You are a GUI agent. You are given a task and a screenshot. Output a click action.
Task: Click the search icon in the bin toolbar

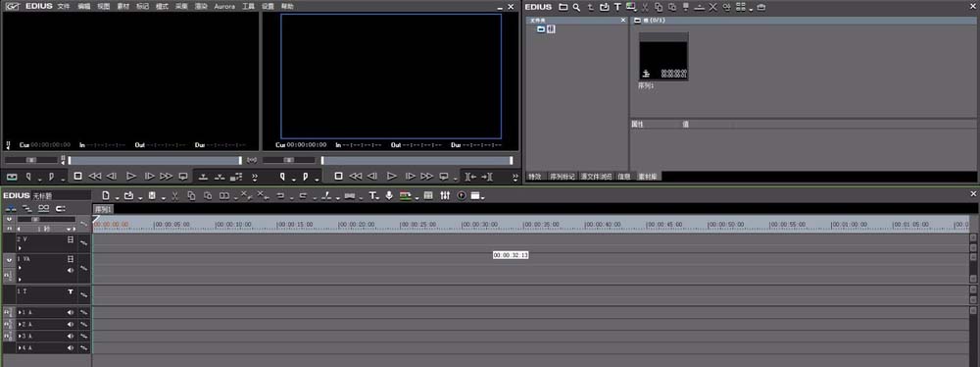pyautogui.click(x=576, y=7)
